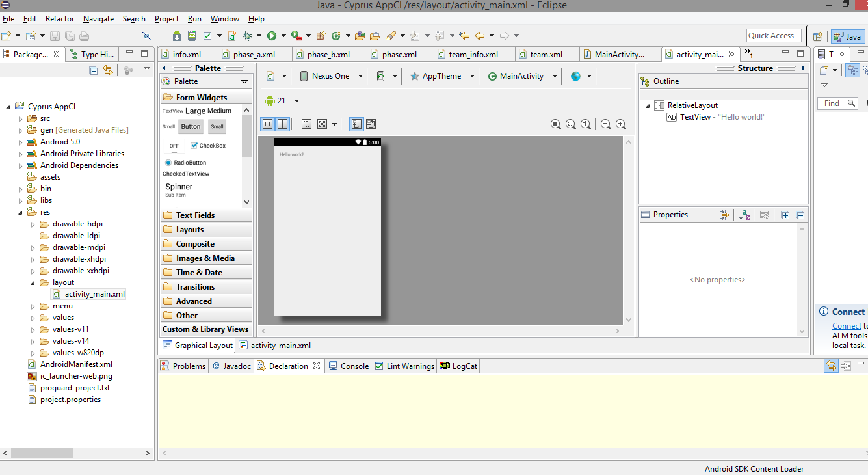868x475 pixels.
Task: Expand the Text Fields palette category
Action: point(206,215)
